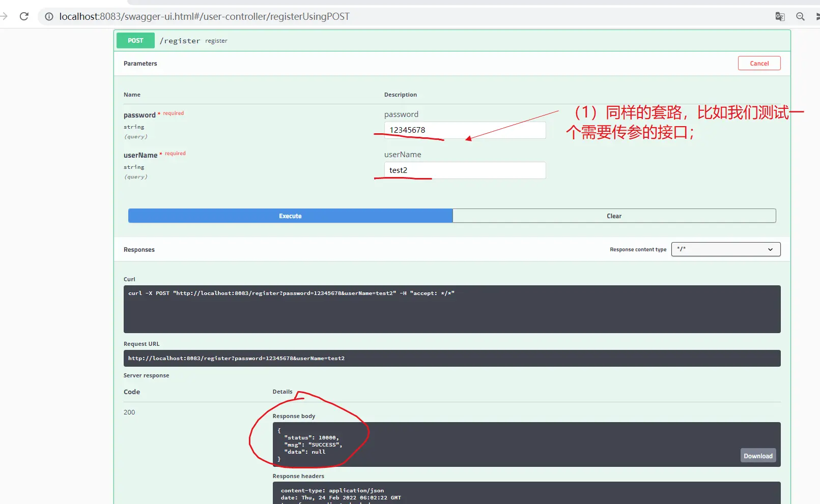Click the green POST method badge

click(x=135, y=41)
